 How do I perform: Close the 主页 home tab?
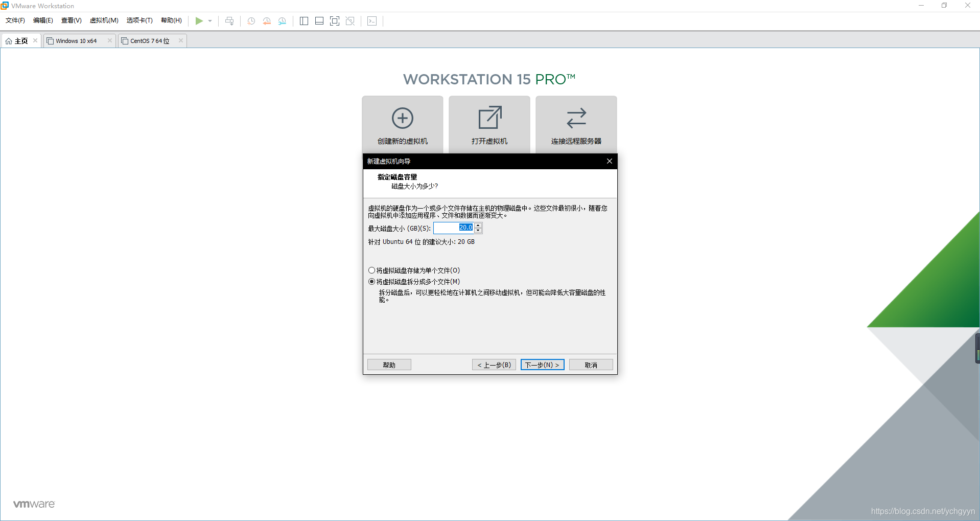click(x=35, y=40)
